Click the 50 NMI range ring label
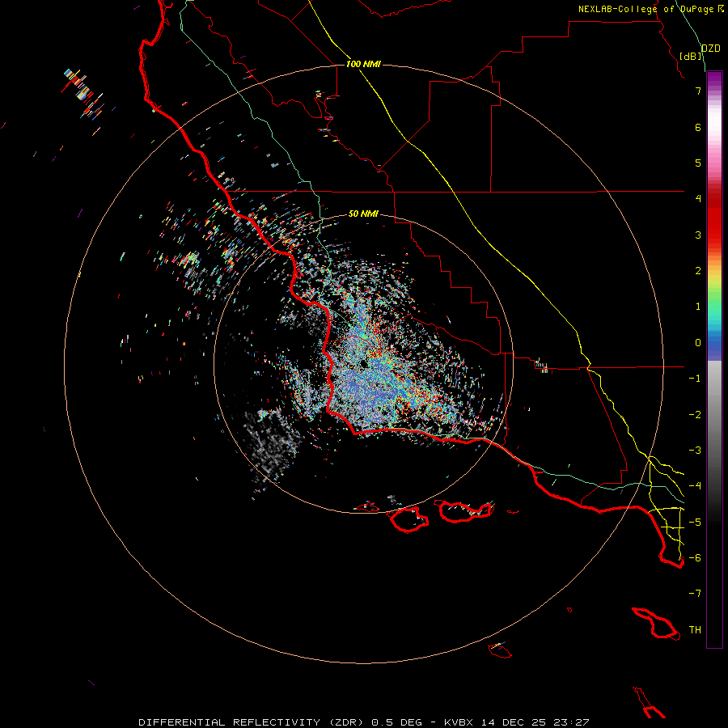Image resolution: width=728 pixels, height=728 pixels. click(x=363, y=214)
